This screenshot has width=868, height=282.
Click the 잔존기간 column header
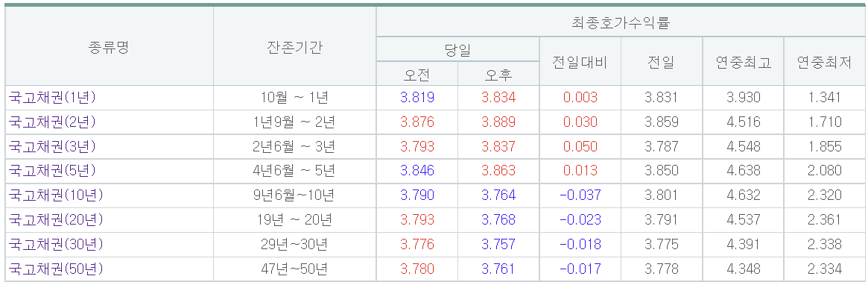pos(294,46)
